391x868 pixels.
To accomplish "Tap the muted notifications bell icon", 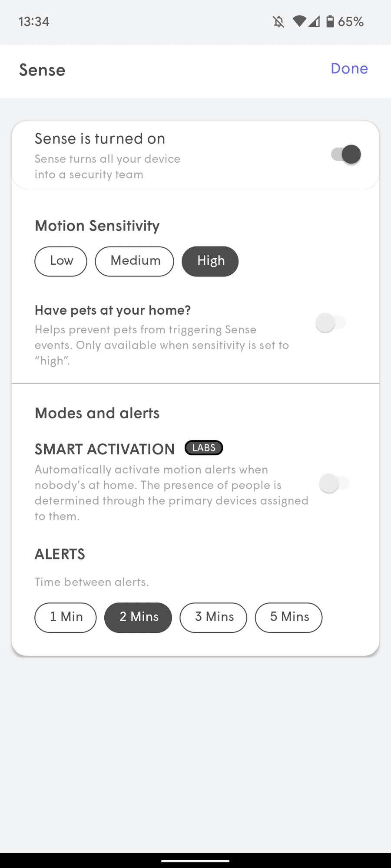I will pyautogui.click(x=278, y=21).
